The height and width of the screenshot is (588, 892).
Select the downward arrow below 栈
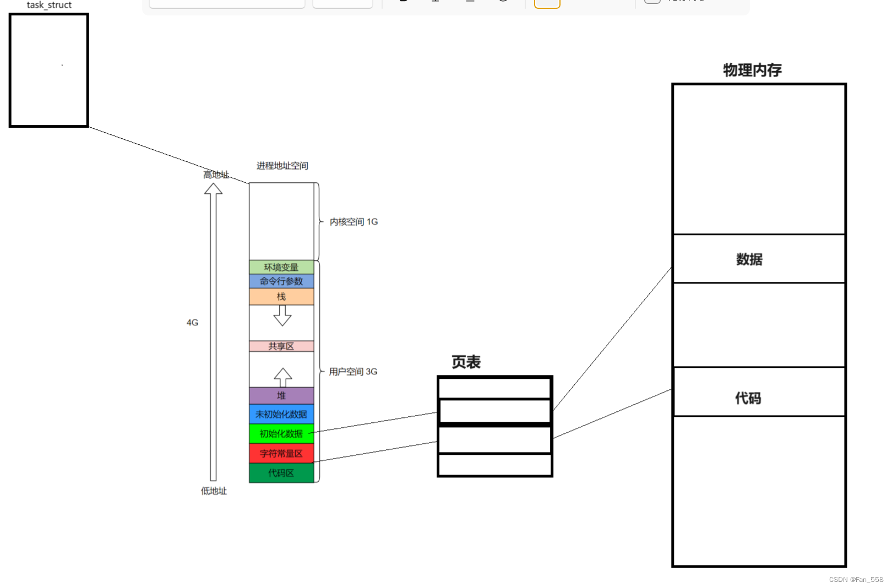point(282,315)
